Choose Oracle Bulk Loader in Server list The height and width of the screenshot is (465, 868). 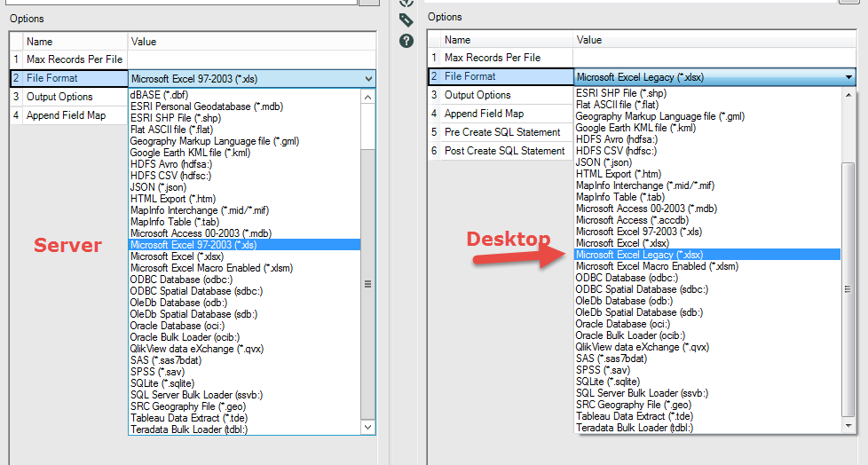click(185, 337)
